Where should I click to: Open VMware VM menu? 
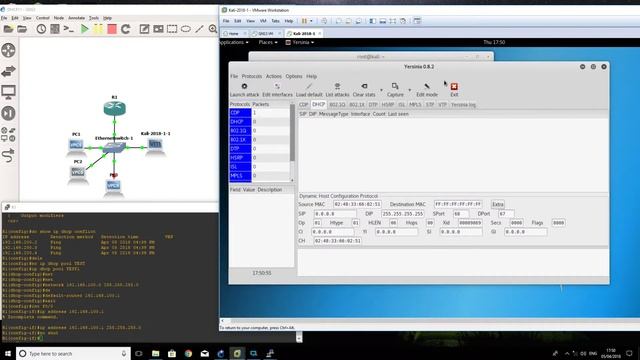click(263, 21)
